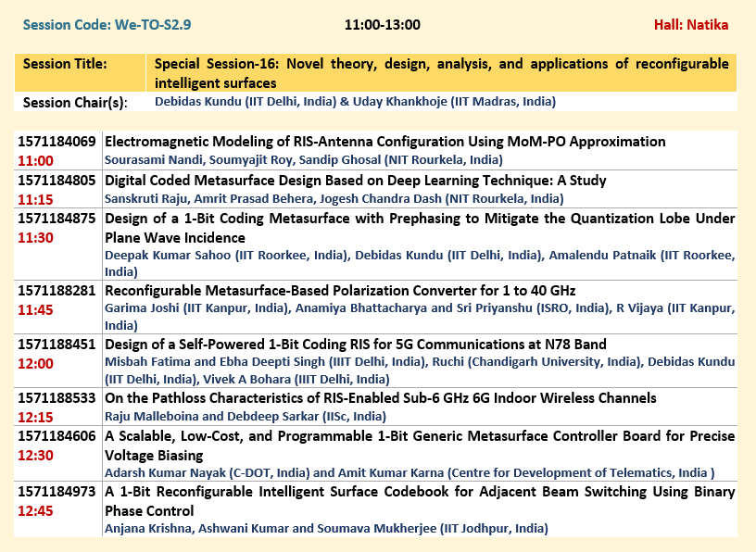The image size is (756, 552).
Task: Select the 11:00-13:00 session time text
Action: tap(382, 24)
